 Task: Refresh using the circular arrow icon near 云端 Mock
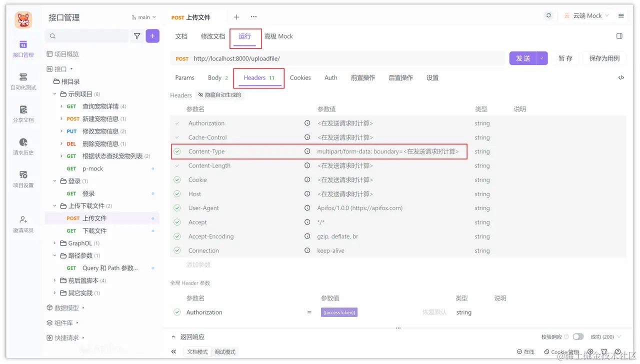point(548,15)
